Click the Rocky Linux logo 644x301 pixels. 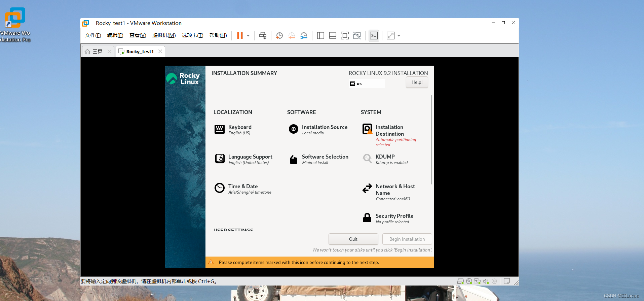[183, 78]
